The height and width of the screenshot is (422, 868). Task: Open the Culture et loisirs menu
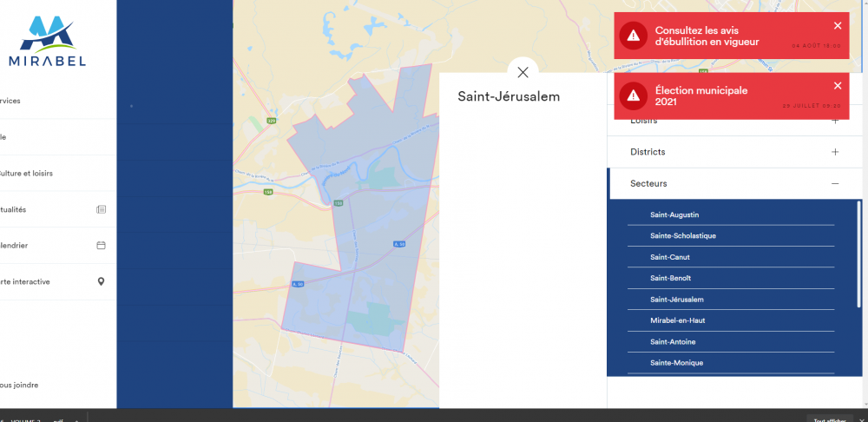[x=26, y=173]
